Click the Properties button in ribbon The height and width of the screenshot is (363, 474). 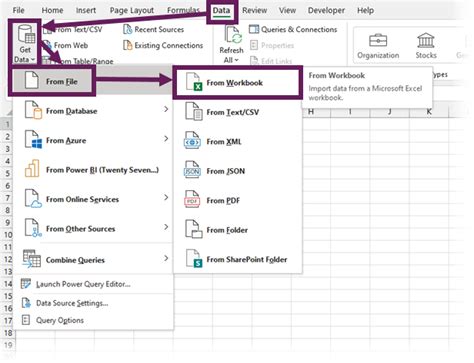(272, 45)
